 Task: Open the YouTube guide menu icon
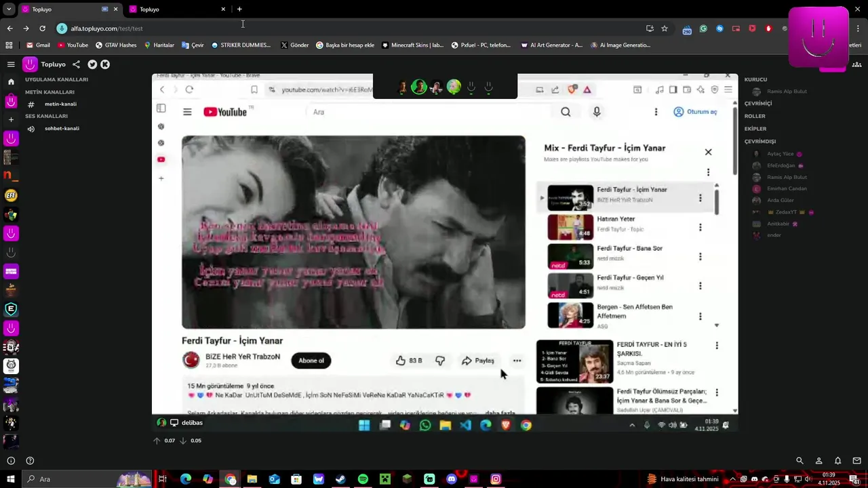187,112
